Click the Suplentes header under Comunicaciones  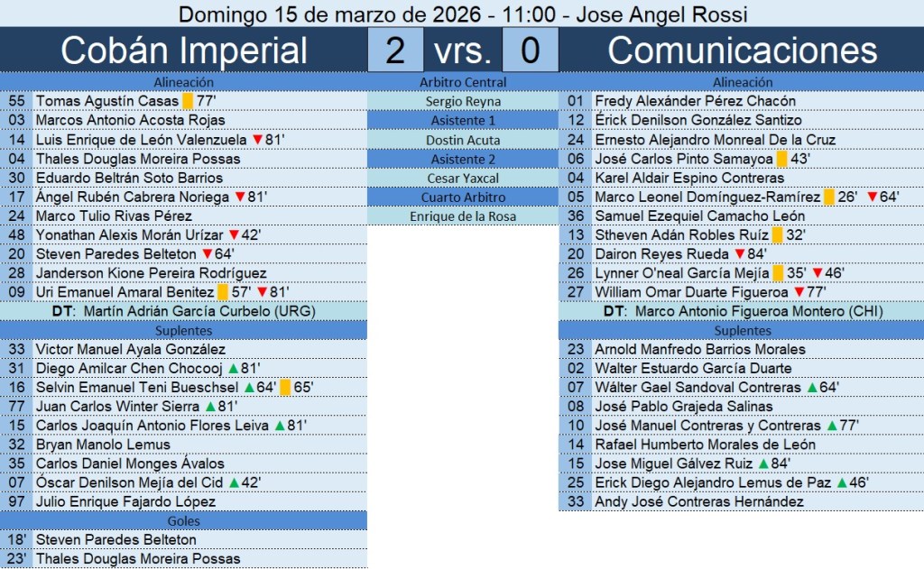[x=742, y=330]
